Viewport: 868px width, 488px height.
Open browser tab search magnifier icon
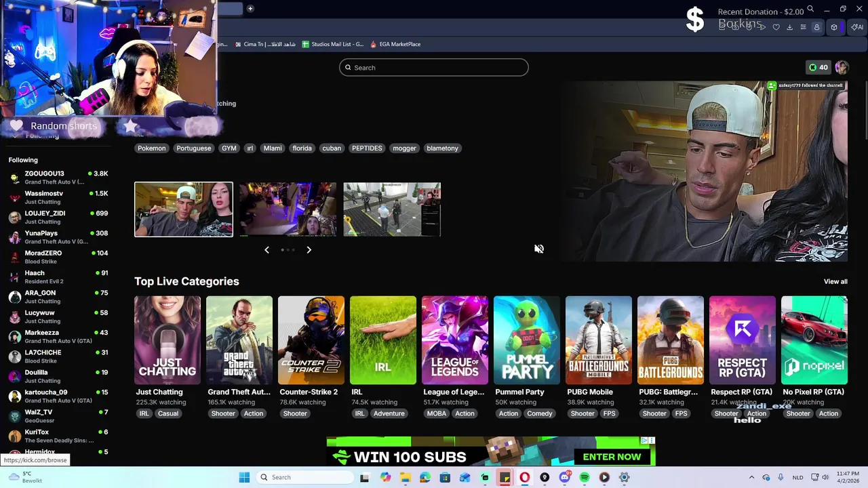810,9
